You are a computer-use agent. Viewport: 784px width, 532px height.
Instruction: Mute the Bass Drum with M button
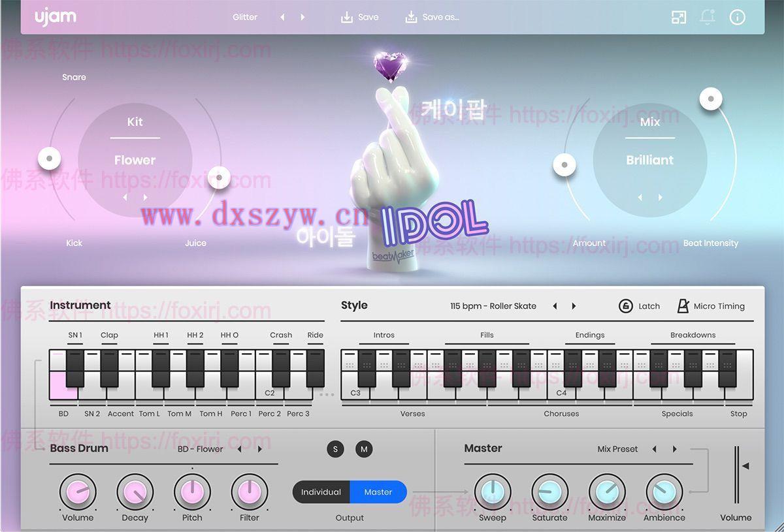[364, 449]
